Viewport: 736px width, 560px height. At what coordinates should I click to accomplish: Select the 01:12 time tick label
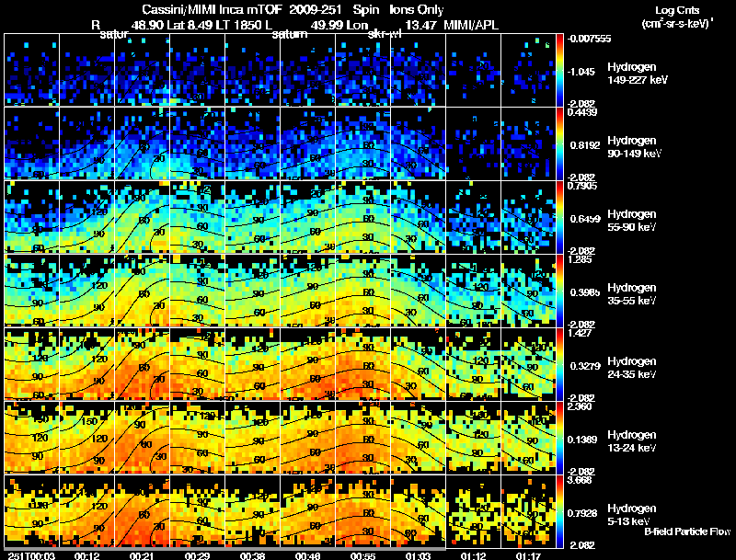[x=474, y=554]
